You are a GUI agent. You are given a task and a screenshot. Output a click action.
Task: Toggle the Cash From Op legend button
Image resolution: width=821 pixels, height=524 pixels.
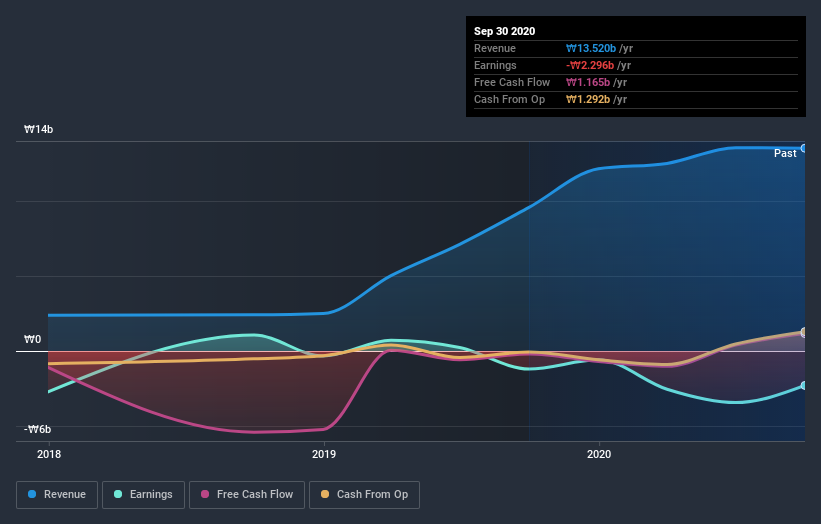pos(364,495)
